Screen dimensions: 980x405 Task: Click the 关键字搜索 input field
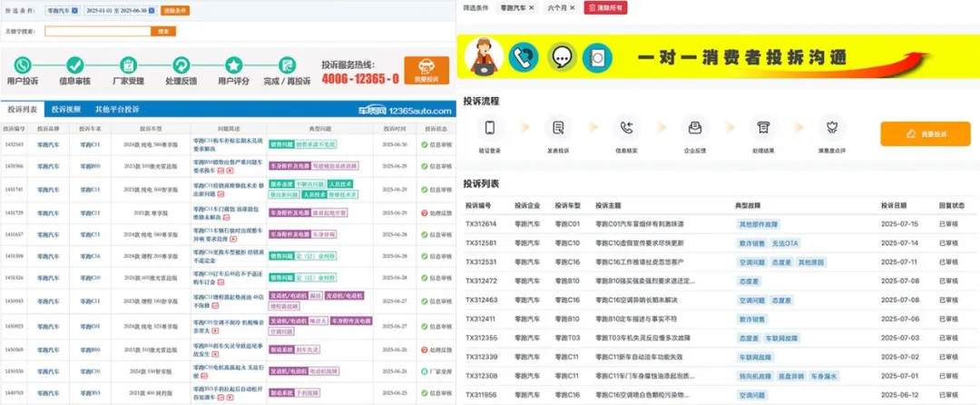pos(98,31)
